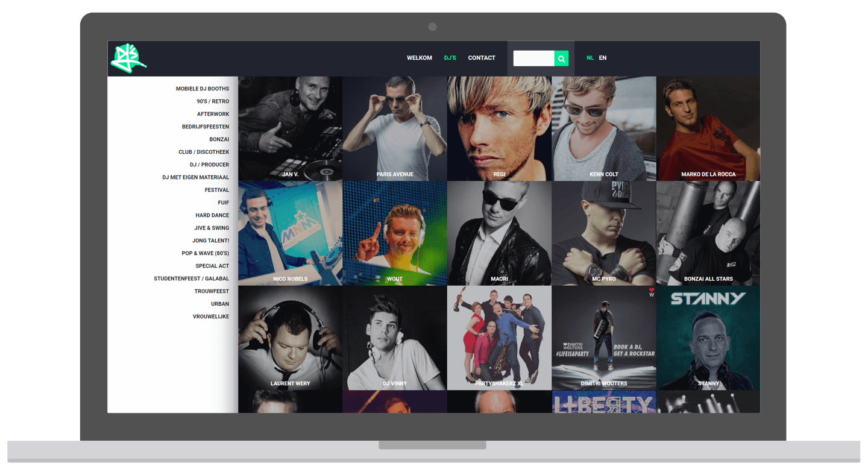The image size is (868, 475).
Task: Select the 90's / Retro category
Action: pyautogui.click(x=213, y=101)
